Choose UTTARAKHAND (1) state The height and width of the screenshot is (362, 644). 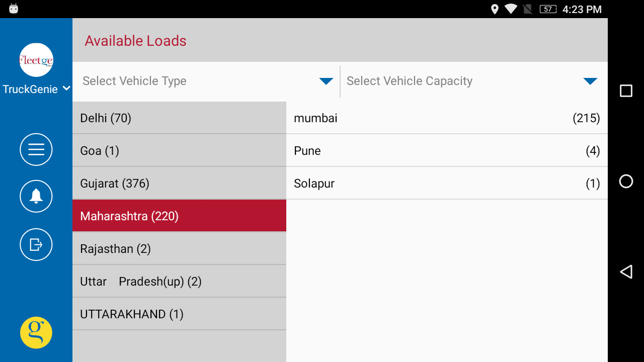tap(179, 314)
